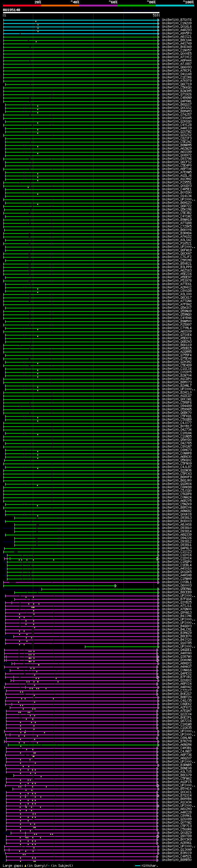Open UniRef100_O74257 label
The width and height of the screenshot is (197, 868).
tap(177, 115)
